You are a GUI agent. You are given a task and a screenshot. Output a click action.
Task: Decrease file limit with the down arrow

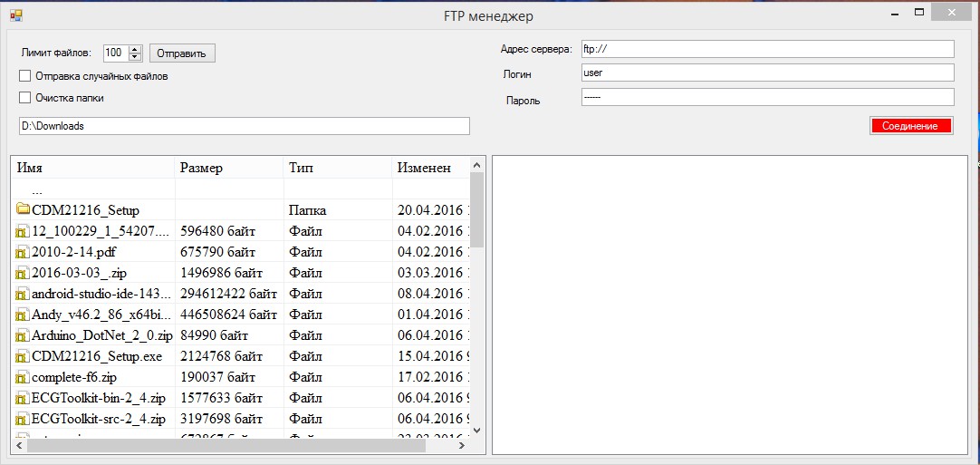[x=135, y=57]
